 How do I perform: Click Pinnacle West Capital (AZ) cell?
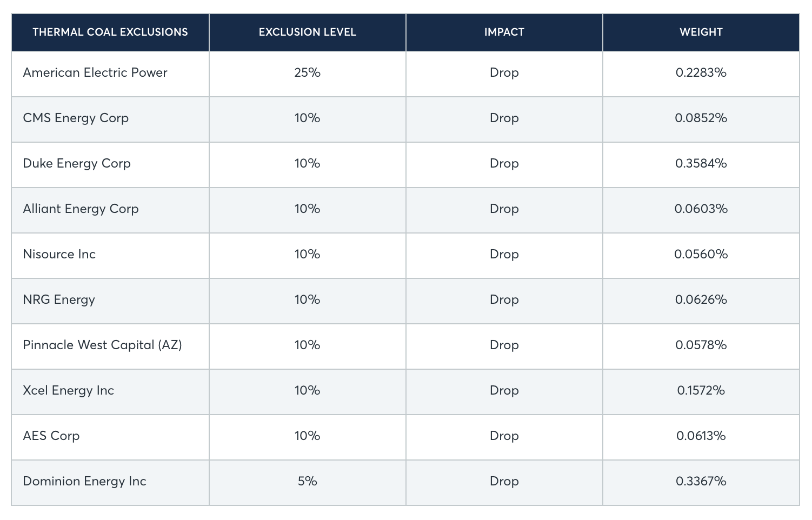[102, 345]
